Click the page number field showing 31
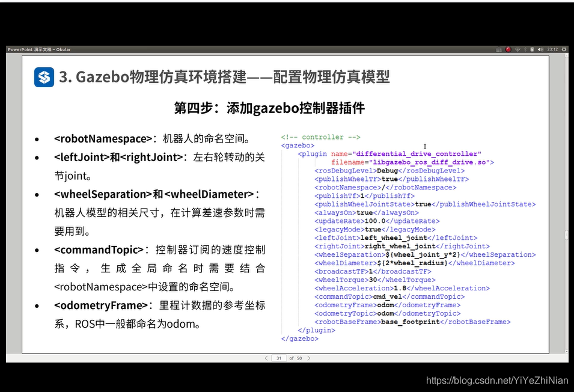 279,358
